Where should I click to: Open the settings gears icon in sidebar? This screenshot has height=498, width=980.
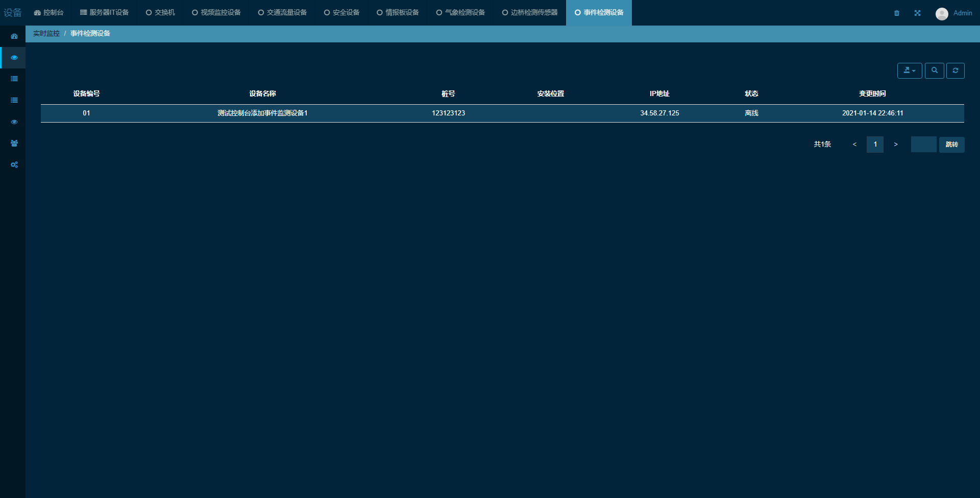click(x=14, y=165)
